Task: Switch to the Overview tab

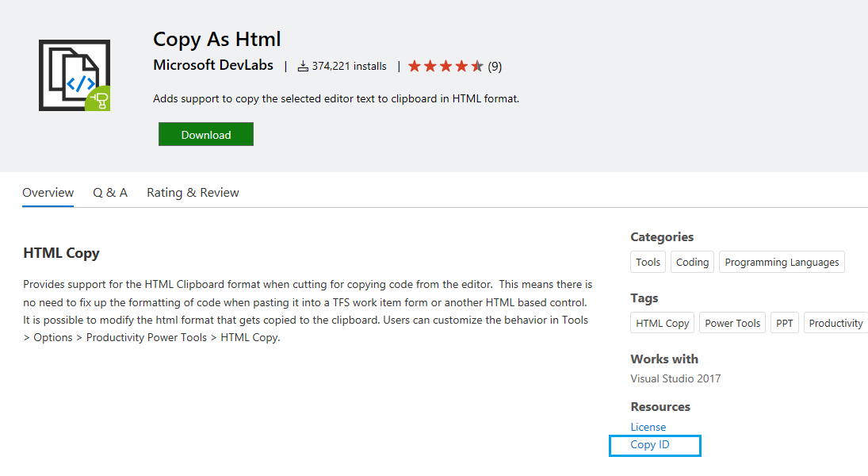Action: click(48, 193)
